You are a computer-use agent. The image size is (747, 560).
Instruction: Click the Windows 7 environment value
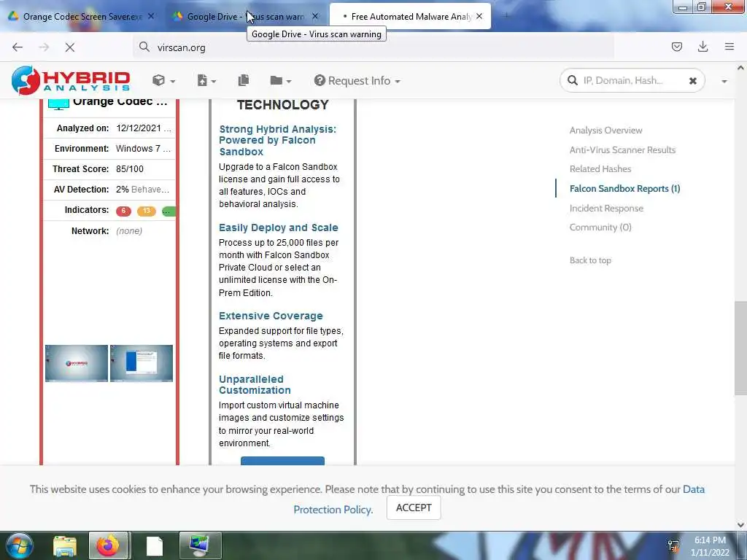point(143,149)
